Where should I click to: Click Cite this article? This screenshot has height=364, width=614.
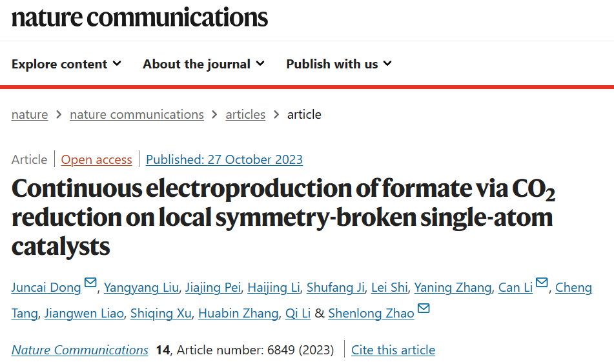393,350
